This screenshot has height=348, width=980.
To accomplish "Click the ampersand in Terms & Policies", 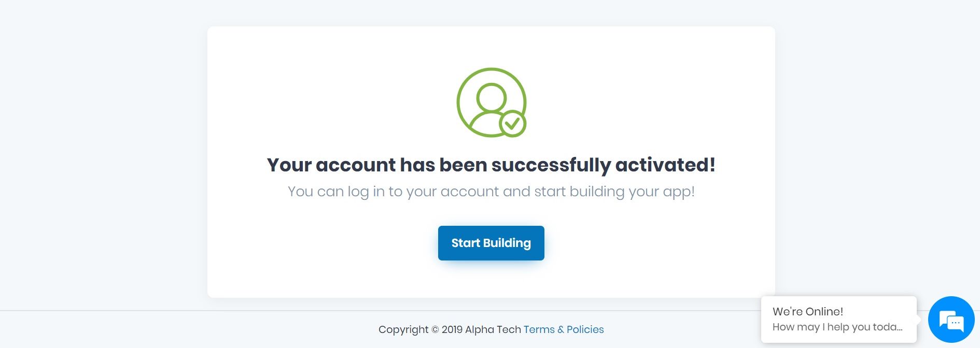I will click(x=561, y=330).
